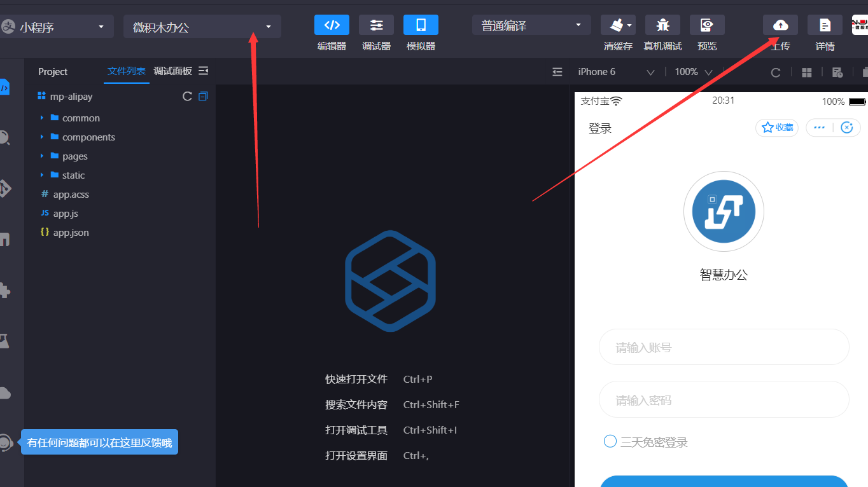Image resolution: width=868 pixels, height=487 pixels.
Task: Open 清缓存 dropdown arrow
Action: click(x=629, y=25)
